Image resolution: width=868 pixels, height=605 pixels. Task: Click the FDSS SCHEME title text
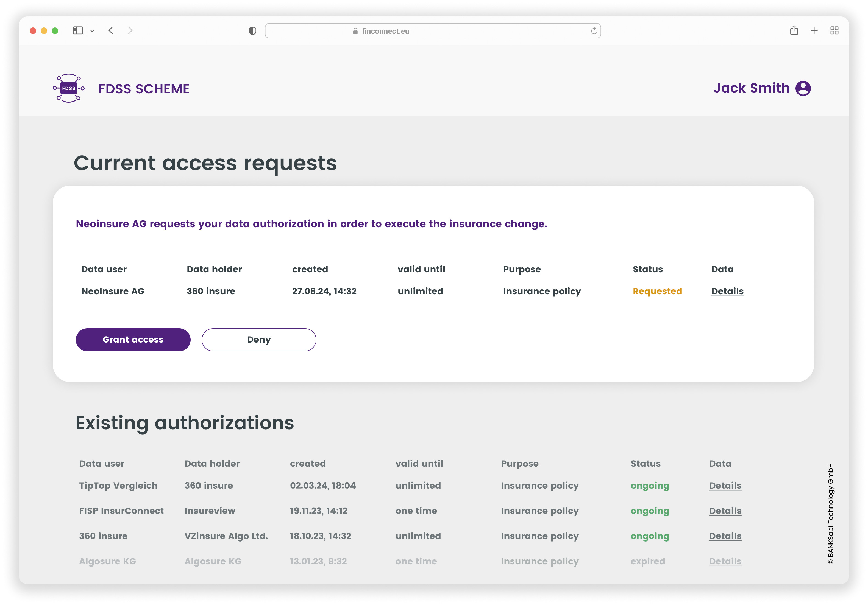pos(144,89)
